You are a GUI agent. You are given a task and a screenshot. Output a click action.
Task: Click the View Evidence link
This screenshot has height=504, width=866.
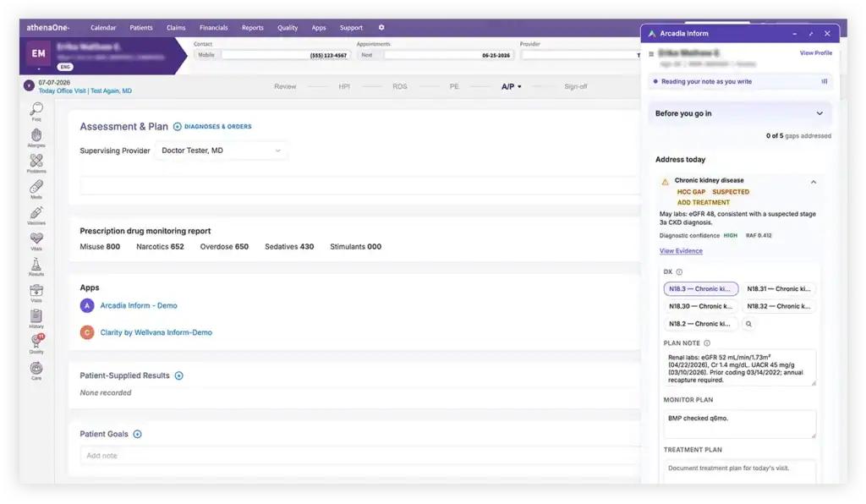pyautogui.click(x=681, y=251)
